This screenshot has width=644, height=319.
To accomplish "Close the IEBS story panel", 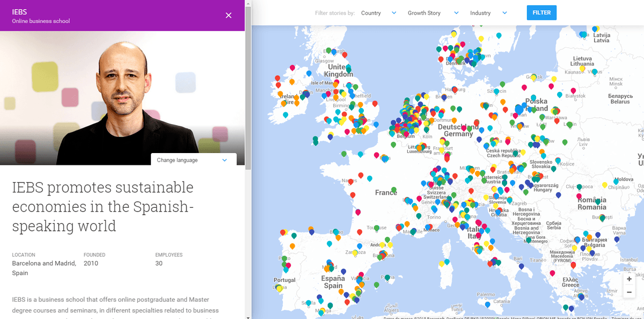I will pos(229,15).
